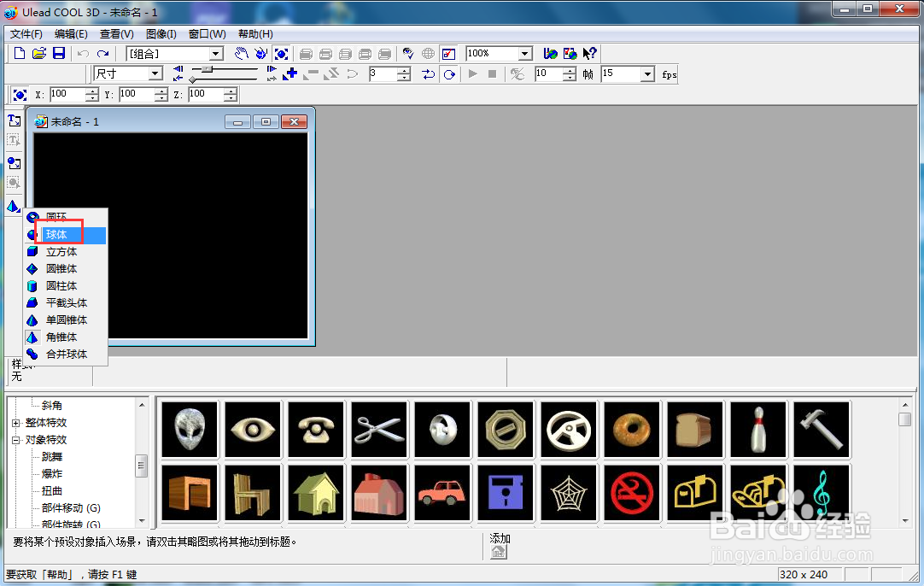Screen dimensions: 924x586
Task: Select the alien head thumbnail
Action: [x=190, y=430]
